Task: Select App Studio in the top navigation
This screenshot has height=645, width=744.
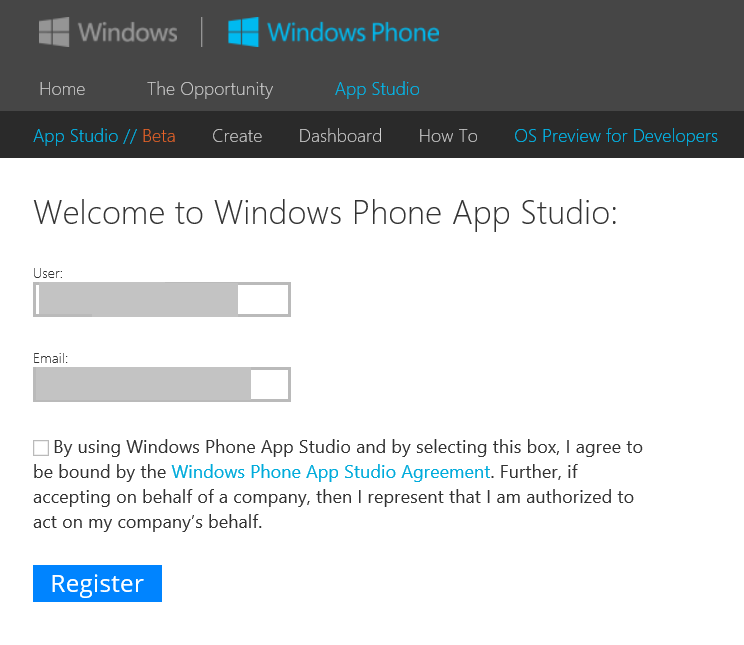Action: [x=377, y=89]
